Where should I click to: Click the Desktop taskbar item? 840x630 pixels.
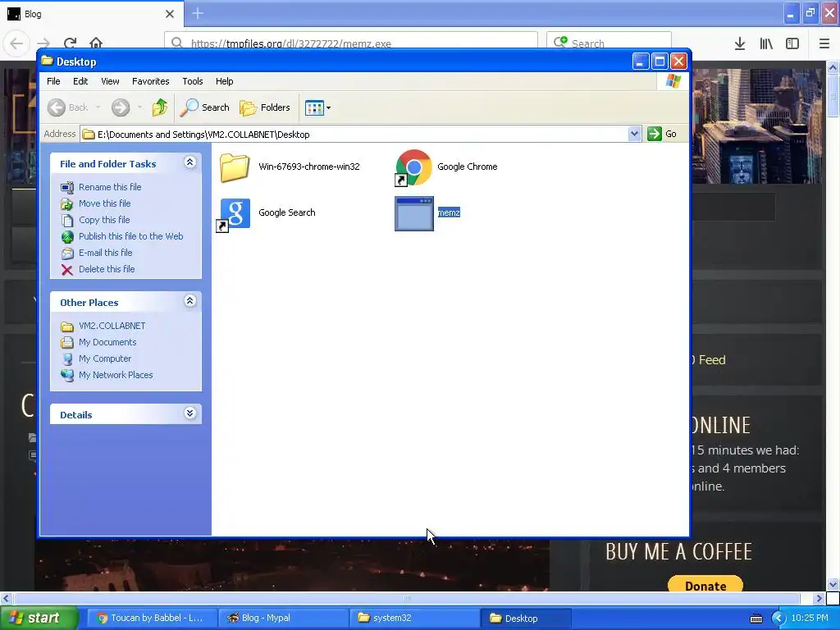pos(525,619)
